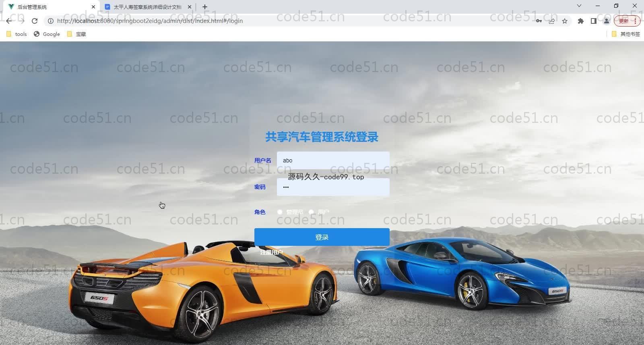Open the Chrome profile avatar
Image resolution: width=644 pixels, height=345 pixels.
[606, 21]
